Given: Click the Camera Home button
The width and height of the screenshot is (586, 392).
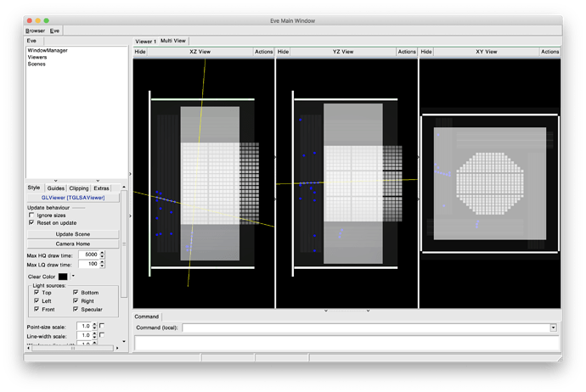Looking at the screenshot, I should 73,244.
